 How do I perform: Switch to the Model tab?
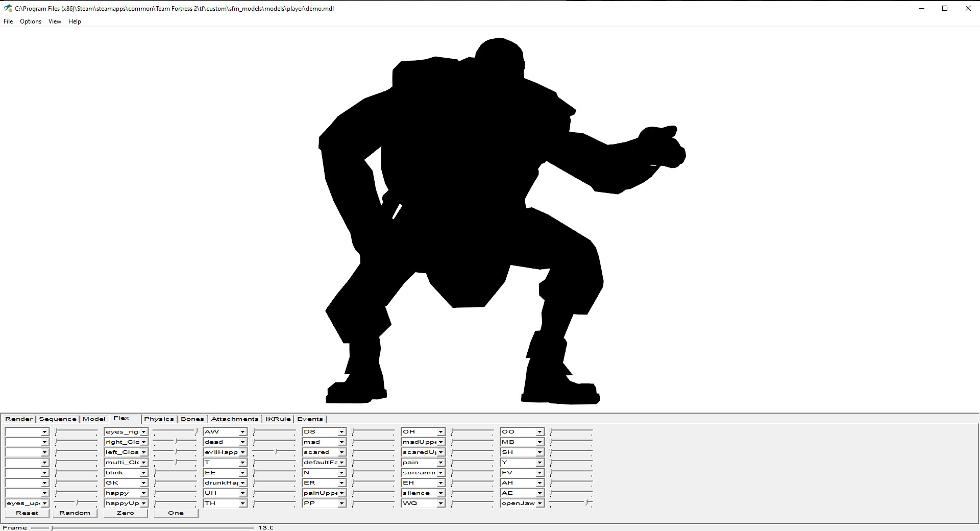click(x=94, y=419)
